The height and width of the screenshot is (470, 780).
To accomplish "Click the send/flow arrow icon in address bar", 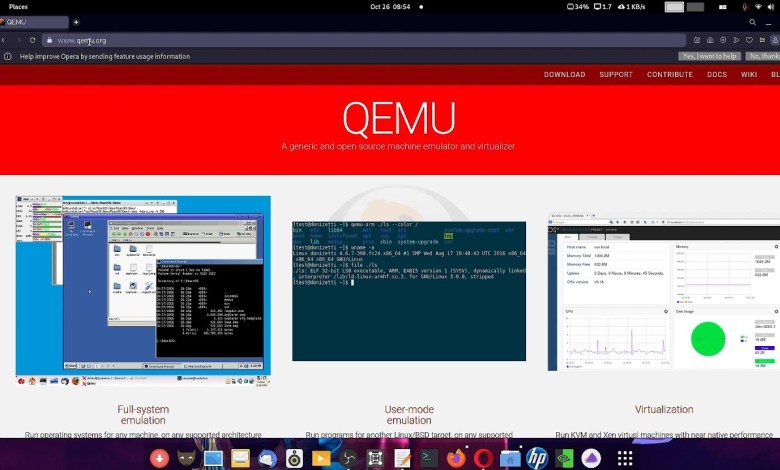I will coord(736,40).
